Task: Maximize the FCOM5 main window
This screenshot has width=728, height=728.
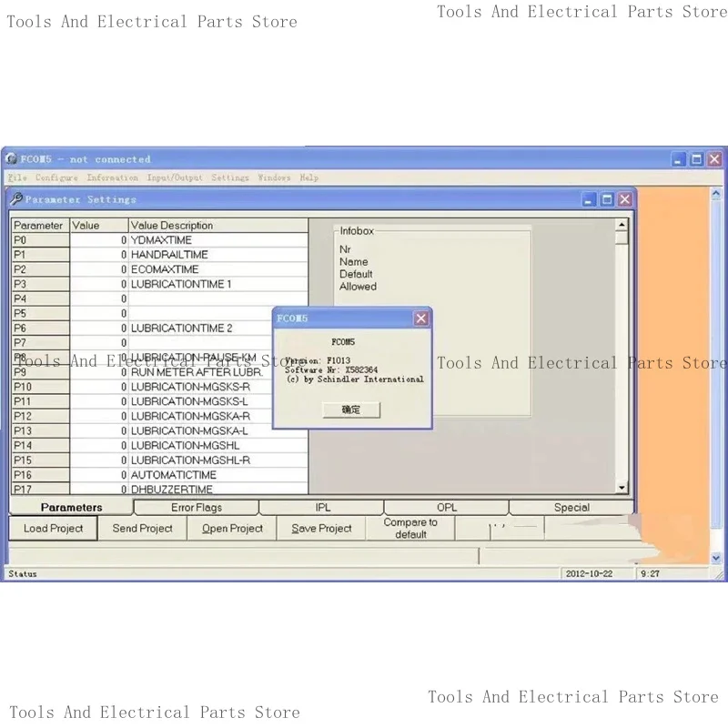Action: pyautogui.click(x=696, y=159)
